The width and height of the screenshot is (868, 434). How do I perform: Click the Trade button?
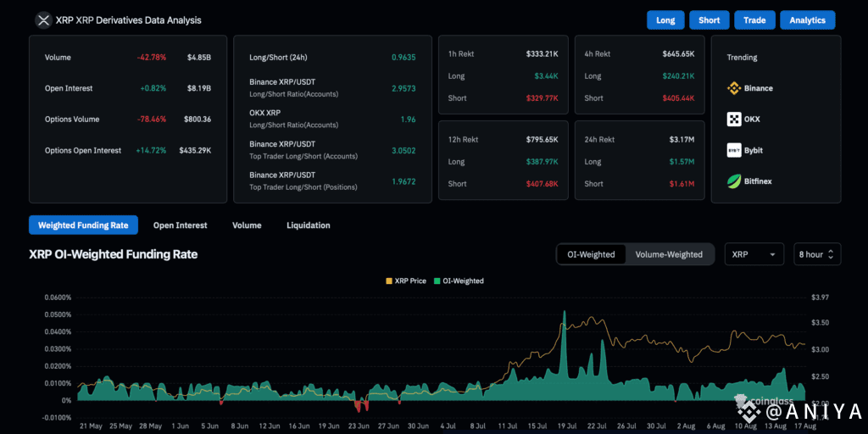754,20
